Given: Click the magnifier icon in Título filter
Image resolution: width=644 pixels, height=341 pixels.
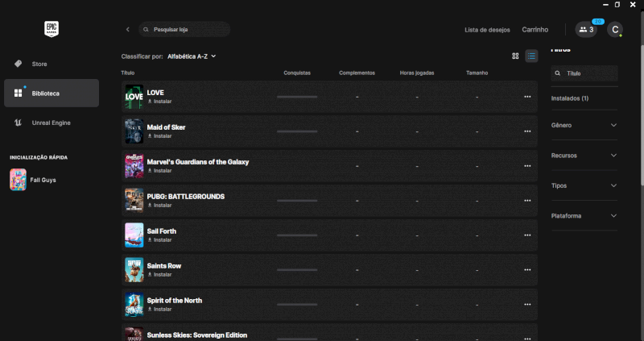Looking at the screenshot, I should pos(558,73).
